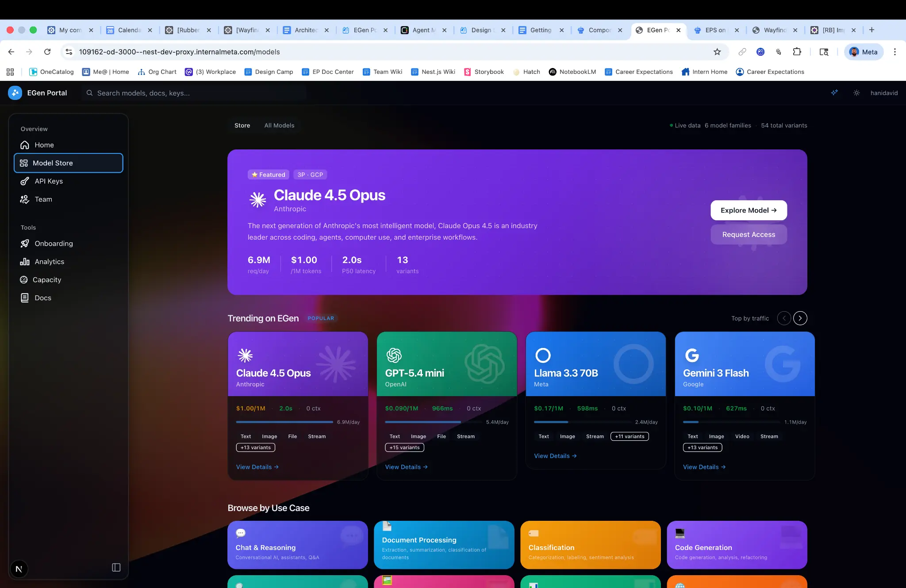Open hanidavid user menu

(x=884, y=93)
